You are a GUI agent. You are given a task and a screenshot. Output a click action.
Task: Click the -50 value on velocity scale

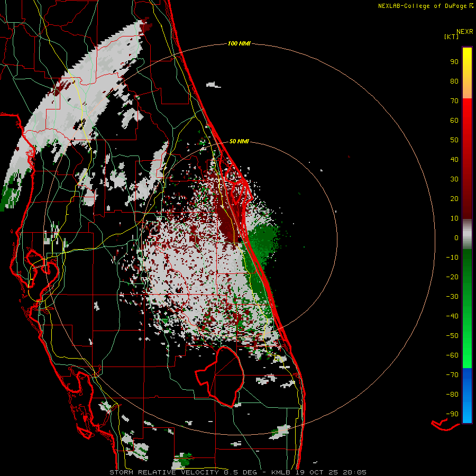[x=452, y=336]
